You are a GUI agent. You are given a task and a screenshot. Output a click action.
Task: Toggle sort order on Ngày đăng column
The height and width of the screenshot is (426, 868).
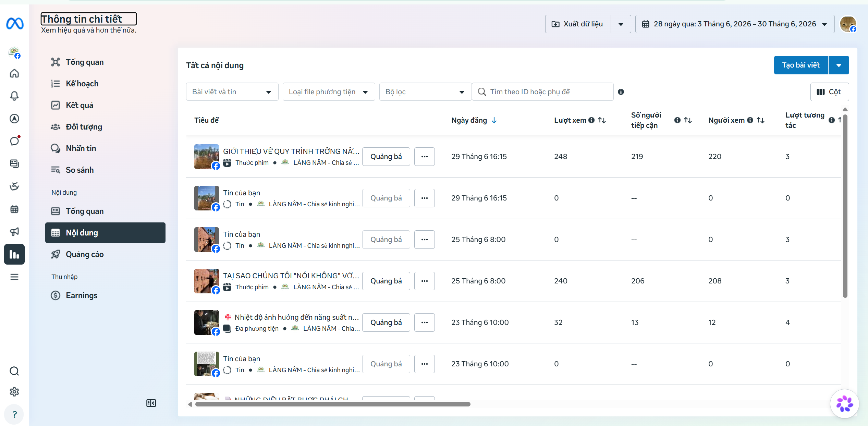coord(494,120)
